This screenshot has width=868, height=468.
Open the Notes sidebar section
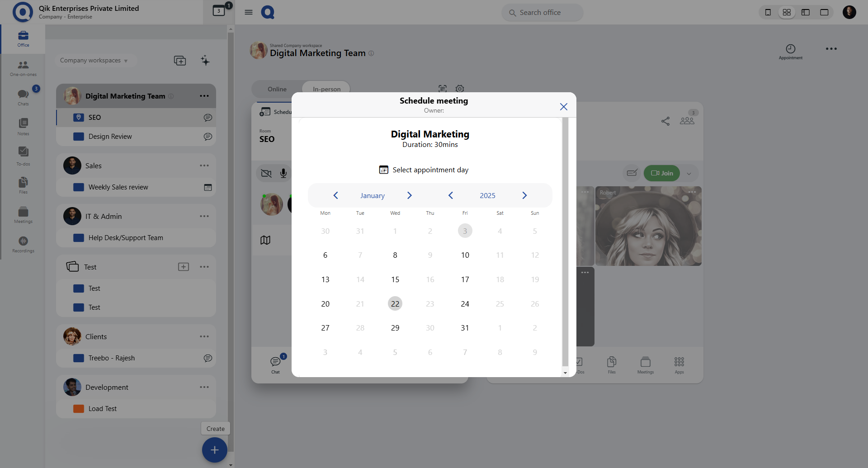(x=23, y=126)
